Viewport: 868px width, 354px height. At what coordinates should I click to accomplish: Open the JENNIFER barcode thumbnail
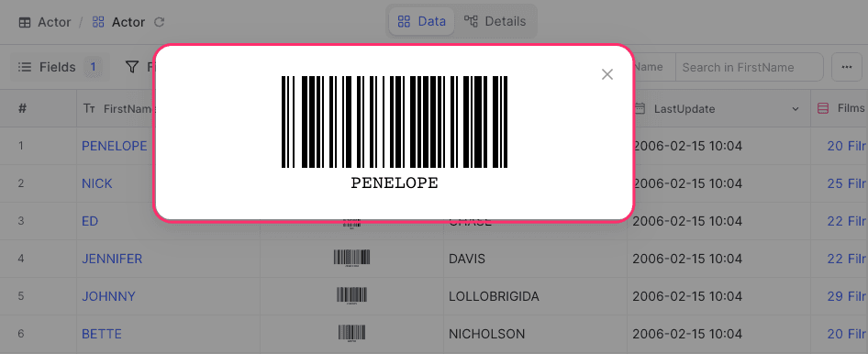pyautogui.click(x=351, y=259)
